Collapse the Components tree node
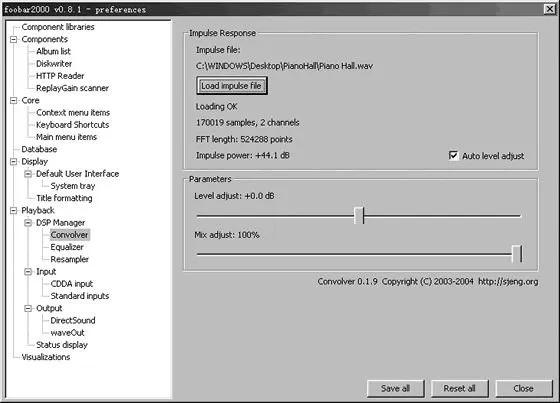The image size is (560, 403). point(14,39)
